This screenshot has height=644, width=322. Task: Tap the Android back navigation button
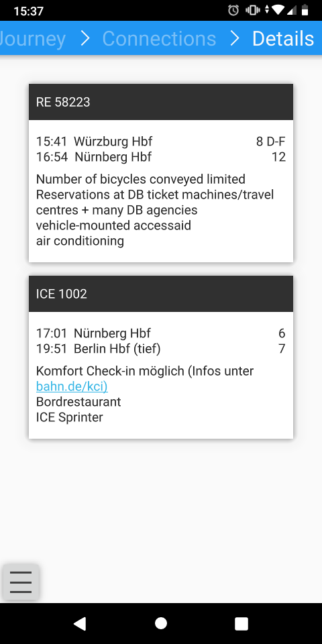point(80,623)
